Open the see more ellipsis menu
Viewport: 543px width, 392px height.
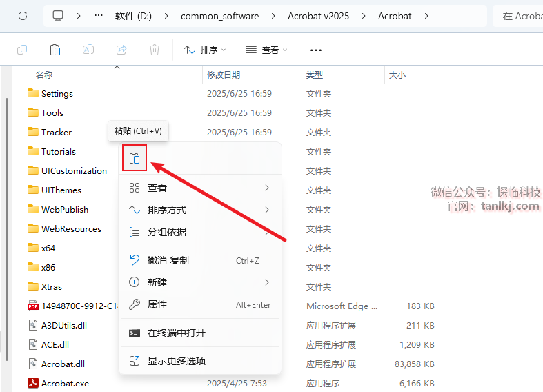point(316,50)
